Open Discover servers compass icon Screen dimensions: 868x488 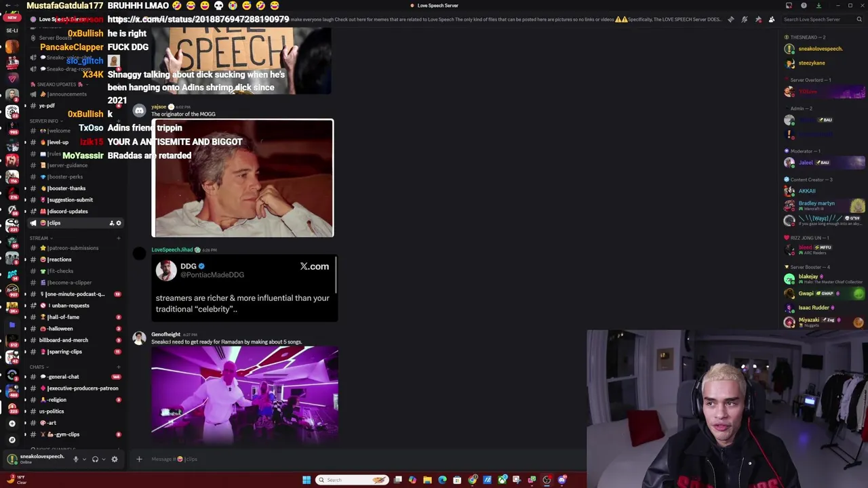tap(12, 440)
